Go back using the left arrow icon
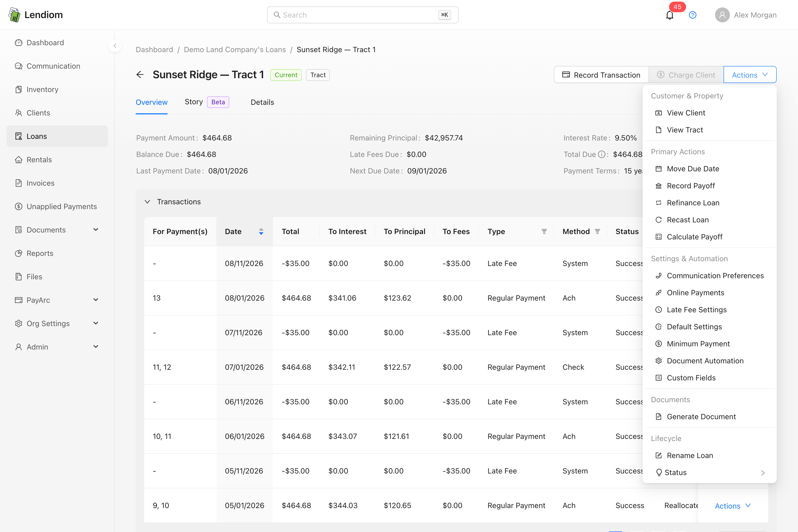Viewport: 798px width, 532px height. tap(140, 75)
